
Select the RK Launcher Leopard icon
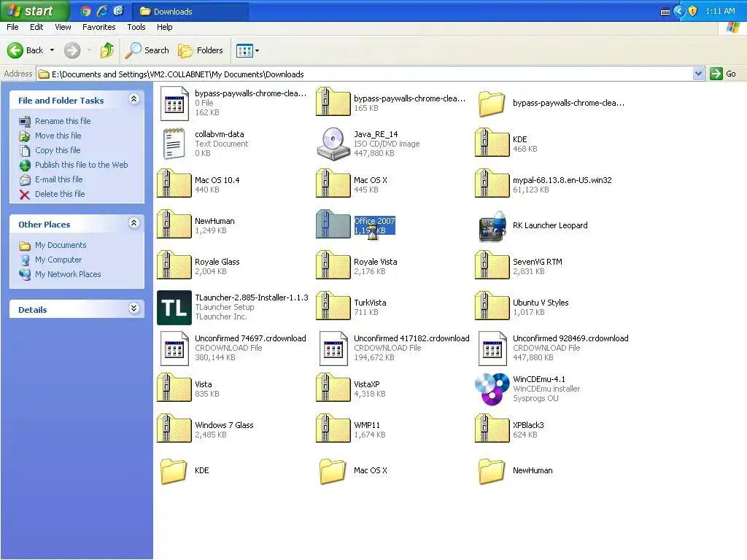[x=492, y=226]
